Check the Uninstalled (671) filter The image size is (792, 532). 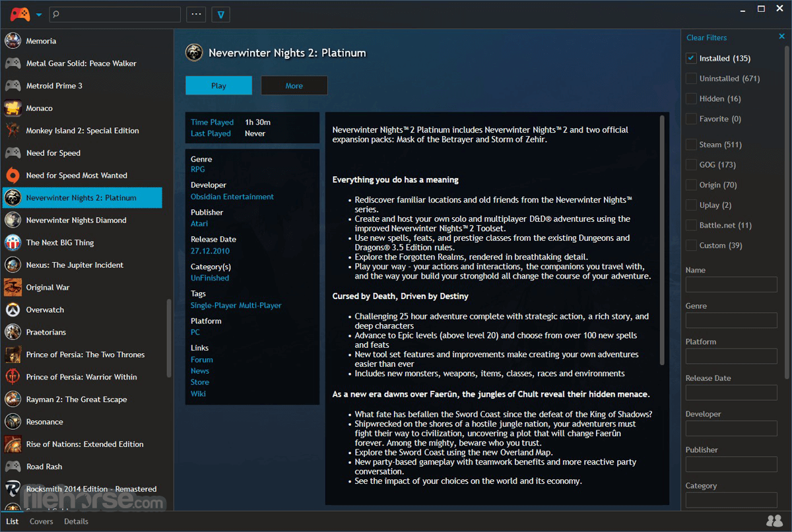tap(691, 79)
